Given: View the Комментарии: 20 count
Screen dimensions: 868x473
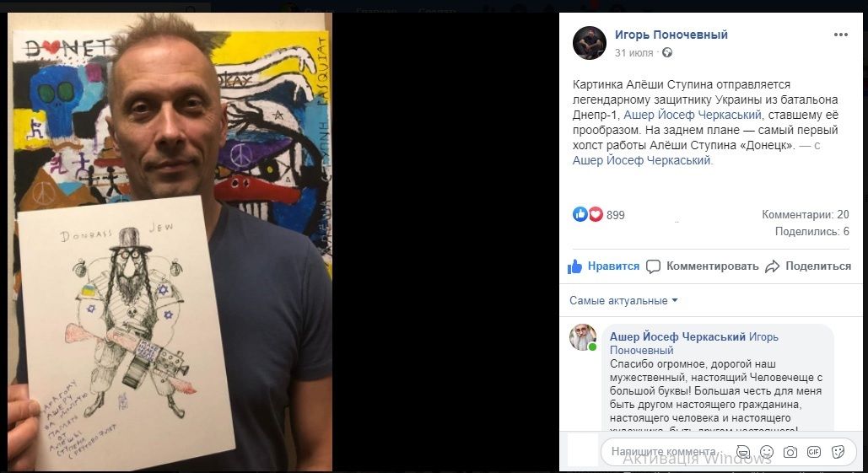Looking at the screenshot, I should coord(805,214).
